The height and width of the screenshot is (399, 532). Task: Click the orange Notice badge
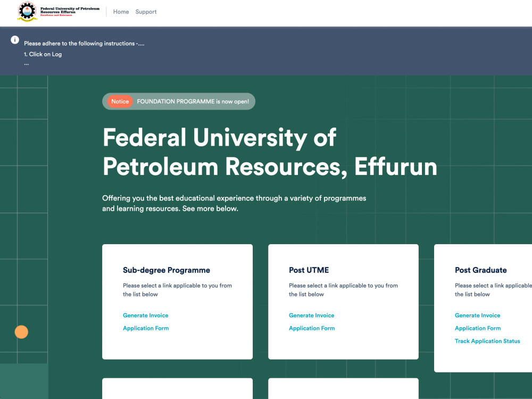tap(120, 102)
